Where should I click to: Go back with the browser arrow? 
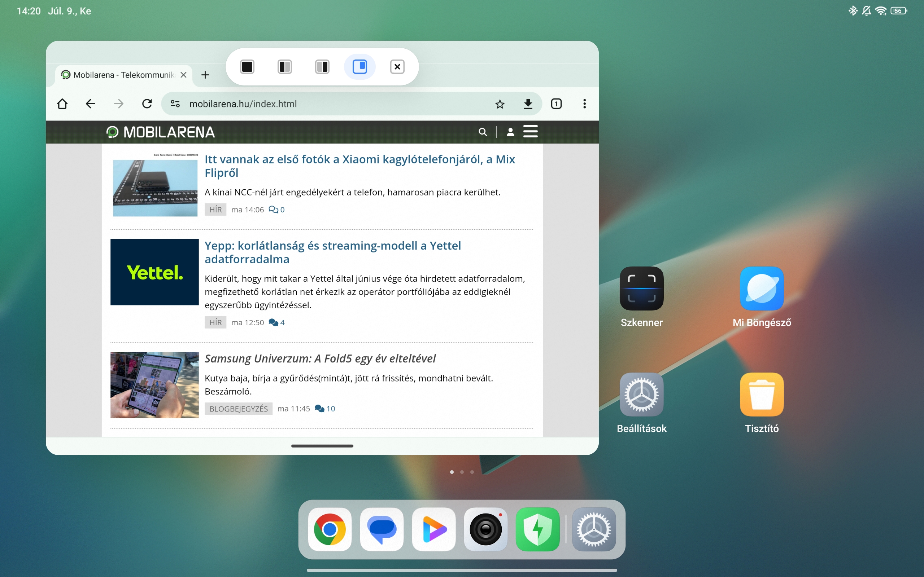[x=91, y=104]
